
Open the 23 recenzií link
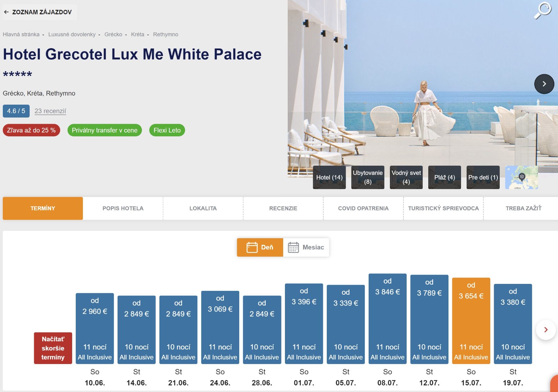(x=50, y=111)
